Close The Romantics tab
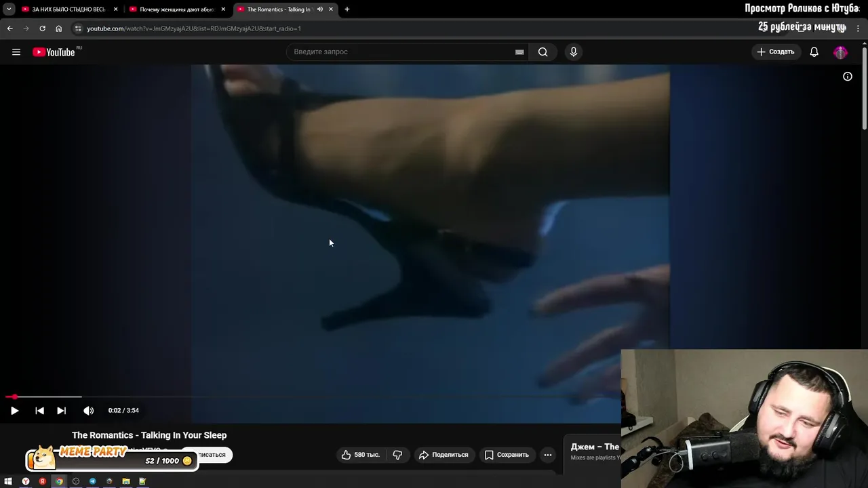Screen dimensions: 868x488 [x=331, y=9]
